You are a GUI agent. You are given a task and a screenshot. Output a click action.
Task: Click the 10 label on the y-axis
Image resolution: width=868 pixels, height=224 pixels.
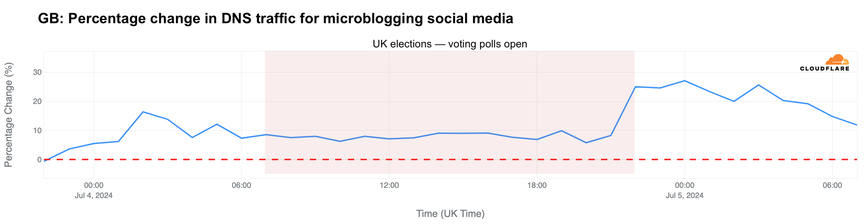[x=37, y=131]
